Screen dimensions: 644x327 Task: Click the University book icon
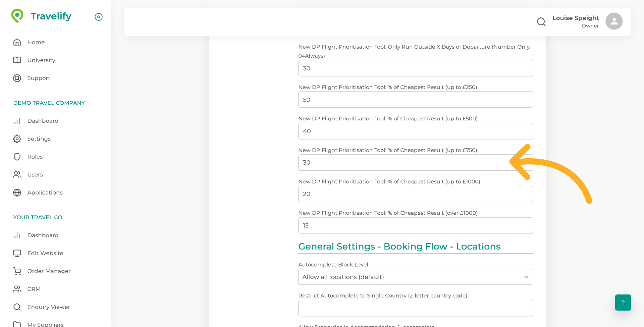click(x=17, y=60)
